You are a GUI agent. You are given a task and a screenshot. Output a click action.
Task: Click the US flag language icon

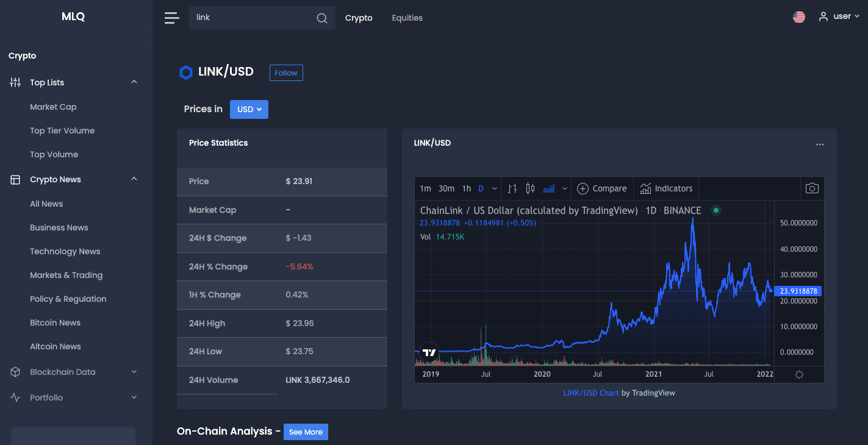click(x=799, y=17)
